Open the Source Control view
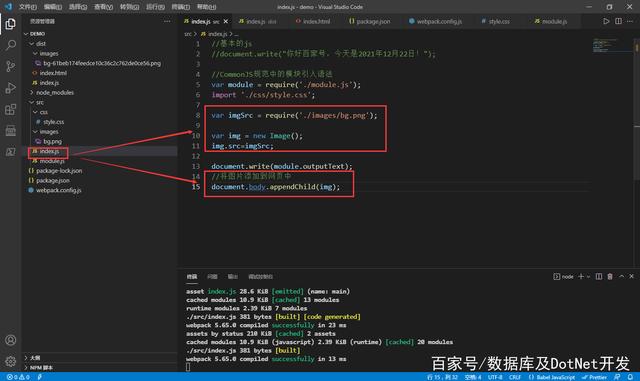Image resolution: width=640 pixels, height=381 pixels. point(11,66)
